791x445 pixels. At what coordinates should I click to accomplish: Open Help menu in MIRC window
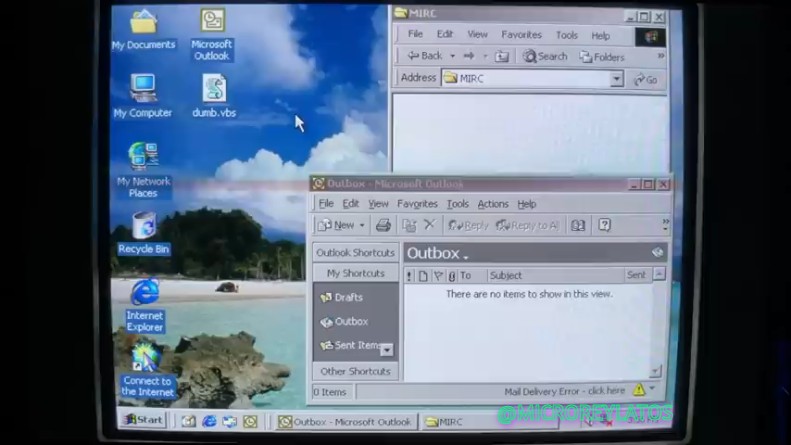(x=600, y=36)
